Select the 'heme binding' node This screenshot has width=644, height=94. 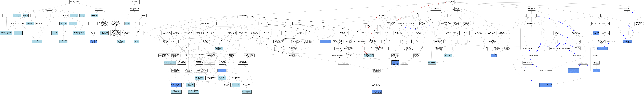[55, 33]
